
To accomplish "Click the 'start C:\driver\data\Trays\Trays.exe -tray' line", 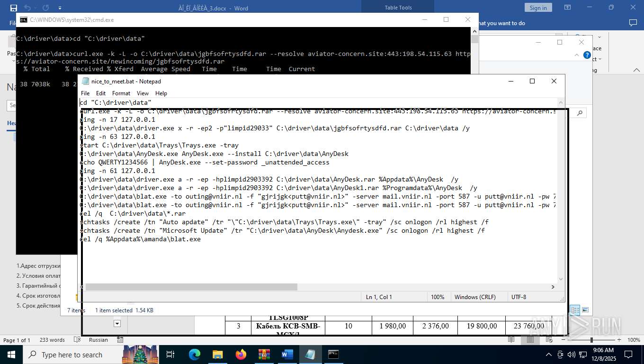I will click(159, 145).
